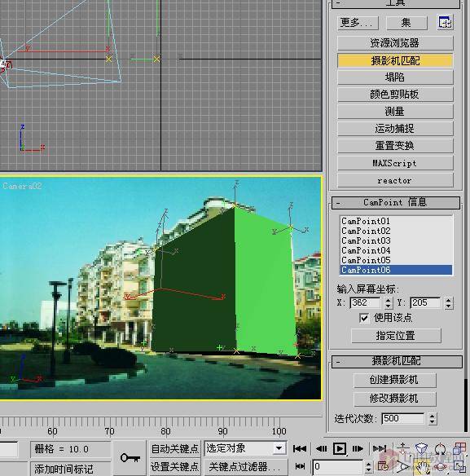Toggle maximize viewport icon

459,467
